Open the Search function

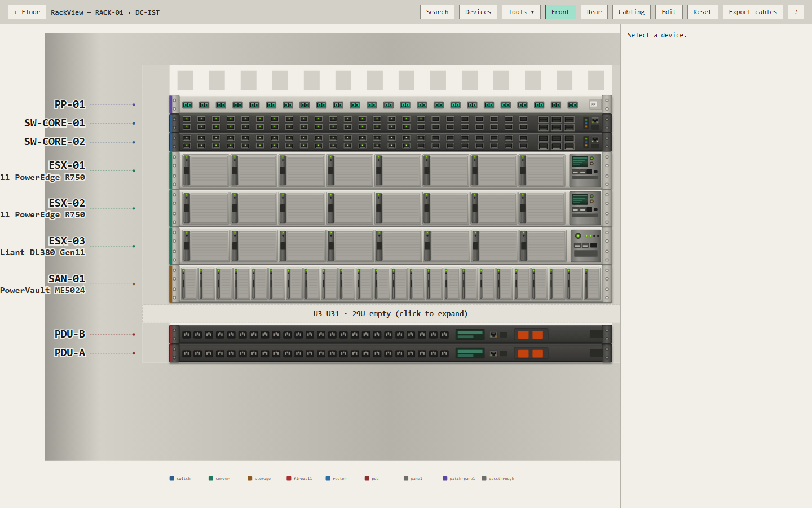(x=437, y=12)
